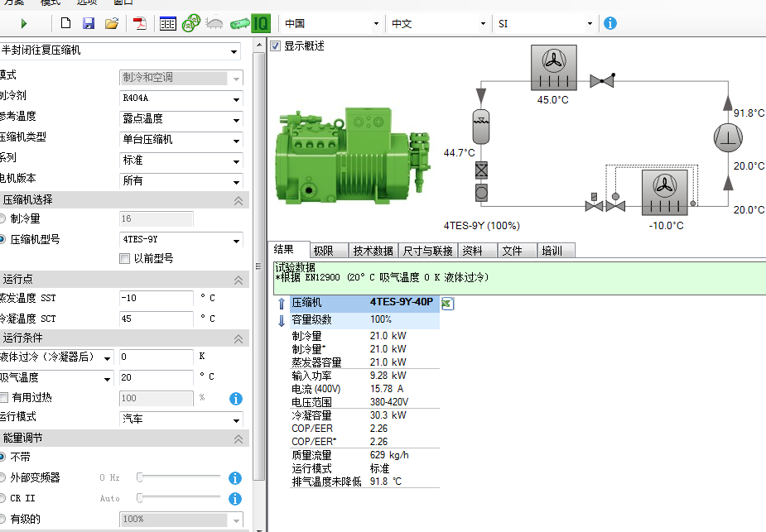
Task: Select the 制冷量 radio button
Action: click(x=2, y=218)
